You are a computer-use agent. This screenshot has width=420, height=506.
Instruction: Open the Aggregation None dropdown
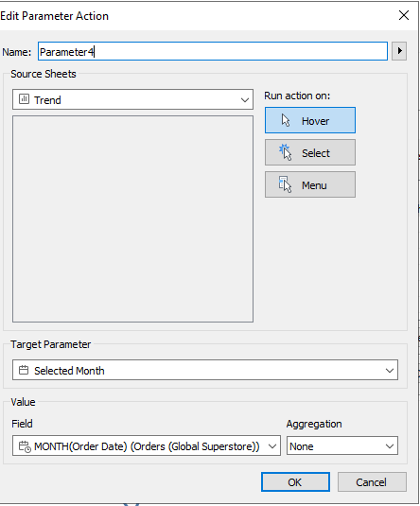pyautogui.click(x=342, y=446)
